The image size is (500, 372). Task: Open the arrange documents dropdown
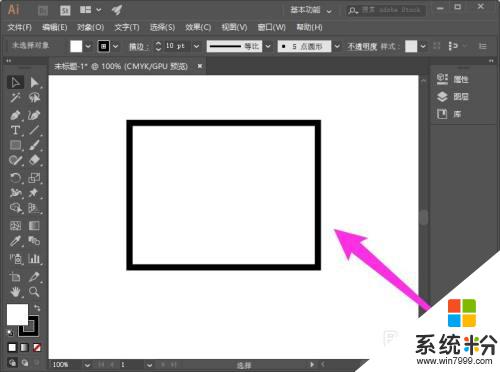tap(91, 10)
